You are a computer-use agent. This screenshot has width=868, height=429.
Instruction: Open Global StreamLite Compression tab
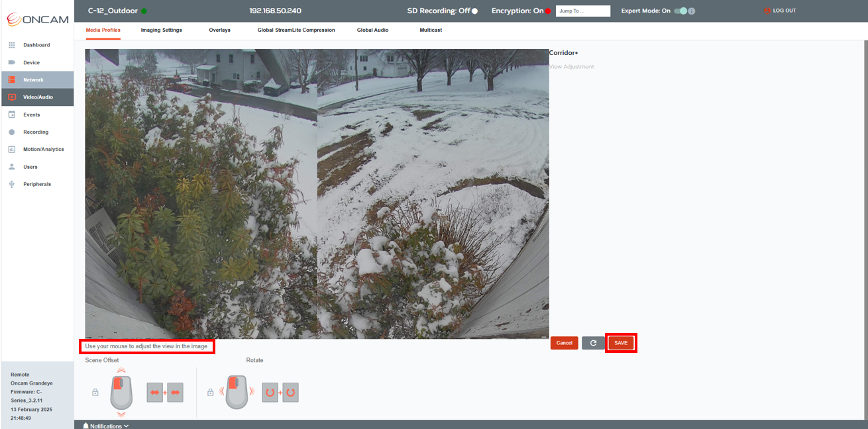point(296,30)
